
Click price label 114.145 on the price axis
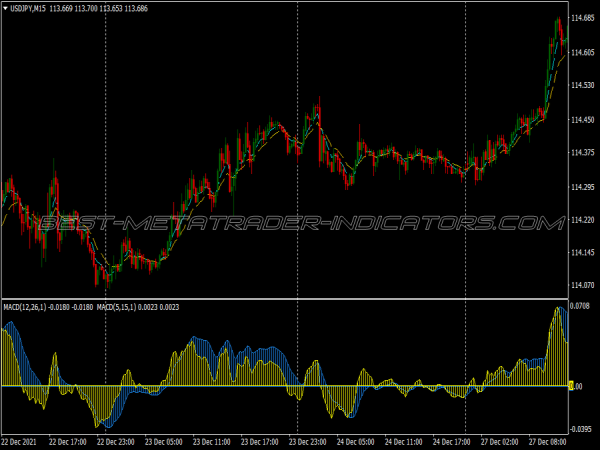tap(583, 253)
